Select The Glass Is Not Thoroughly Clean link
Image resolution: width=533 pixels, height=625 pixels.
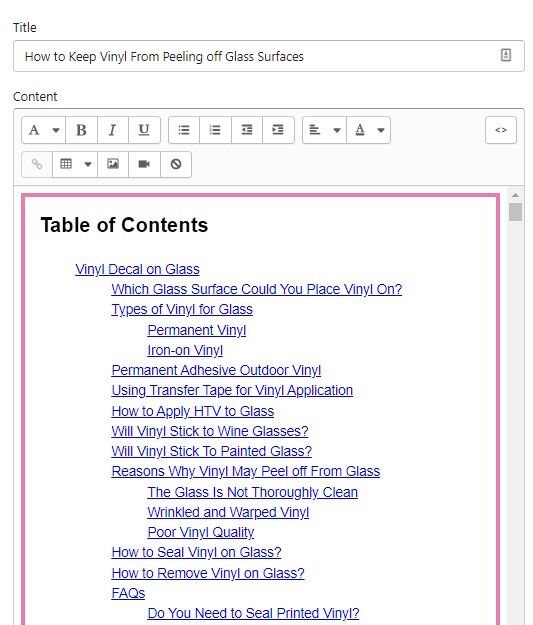click(x=253, y=492)
